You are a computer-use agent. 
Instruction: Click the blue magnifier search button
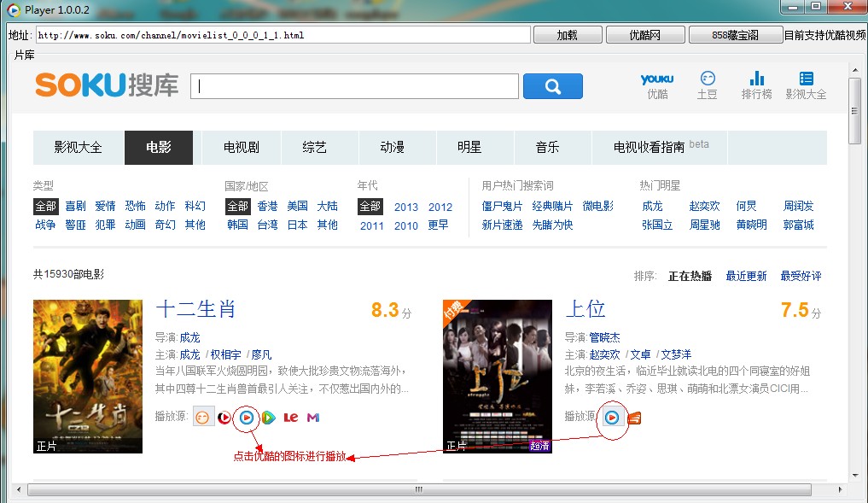click(552, 86)
